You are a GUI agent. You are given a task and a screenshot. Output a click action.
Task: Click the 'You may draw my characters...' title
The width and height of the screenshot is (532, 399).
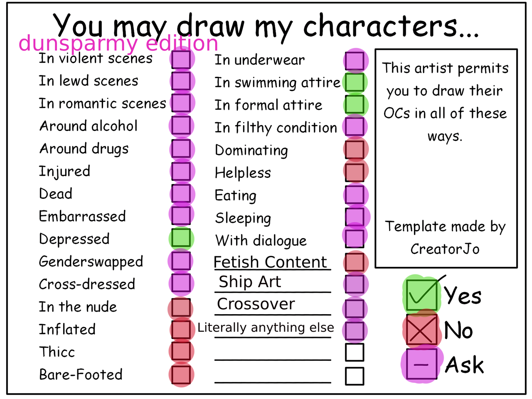(266, 26)
